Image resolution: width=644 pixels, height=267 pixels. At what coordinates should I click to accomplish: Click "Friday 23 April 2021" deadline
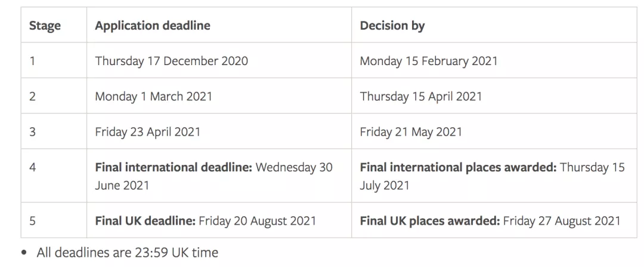pyautogui.click(x=147, y=132)
